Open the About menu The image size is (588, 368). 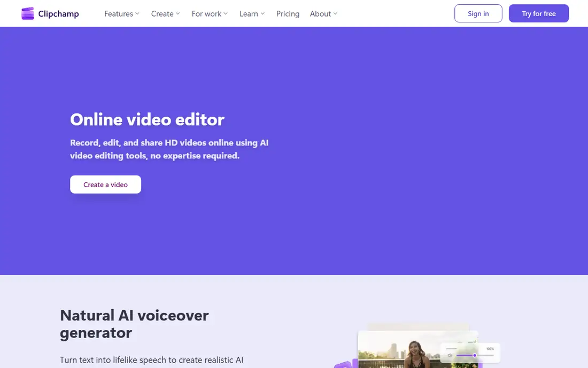tap(323, 14)
